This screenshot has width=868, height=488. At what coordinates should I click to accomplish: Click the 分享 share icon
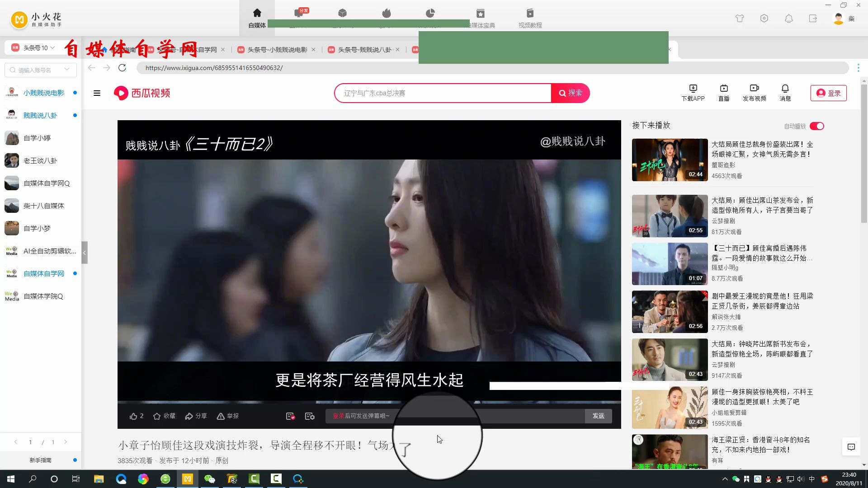click(x=196, y=416)
